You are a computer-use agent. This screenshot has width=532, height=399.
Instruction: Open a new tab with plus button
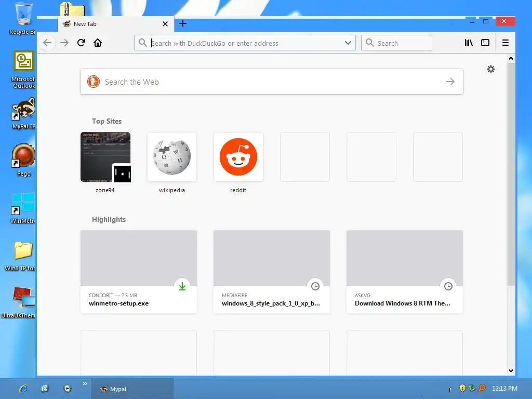(x=183, y=23)
